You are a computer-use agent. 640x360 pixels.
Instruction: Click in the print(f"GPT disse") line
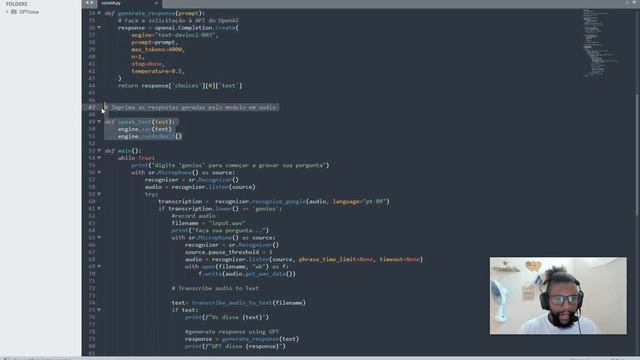coord(235,346)
